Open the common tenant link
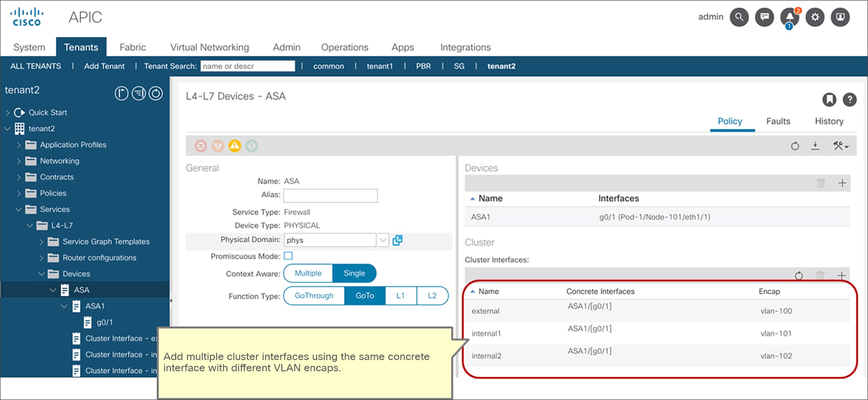Screen dimensions: 868x400 328,66
